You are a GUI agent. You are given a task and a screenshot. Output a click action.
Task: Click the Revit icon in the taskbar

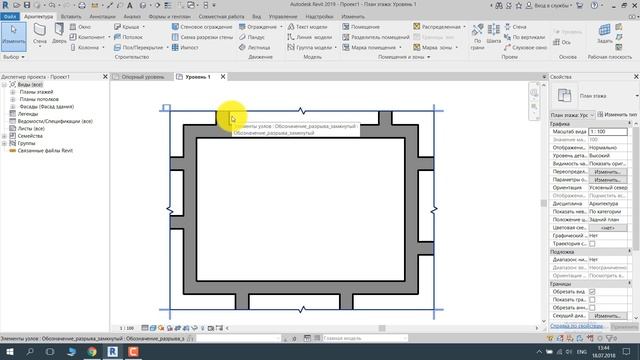[x=113, y=351]
